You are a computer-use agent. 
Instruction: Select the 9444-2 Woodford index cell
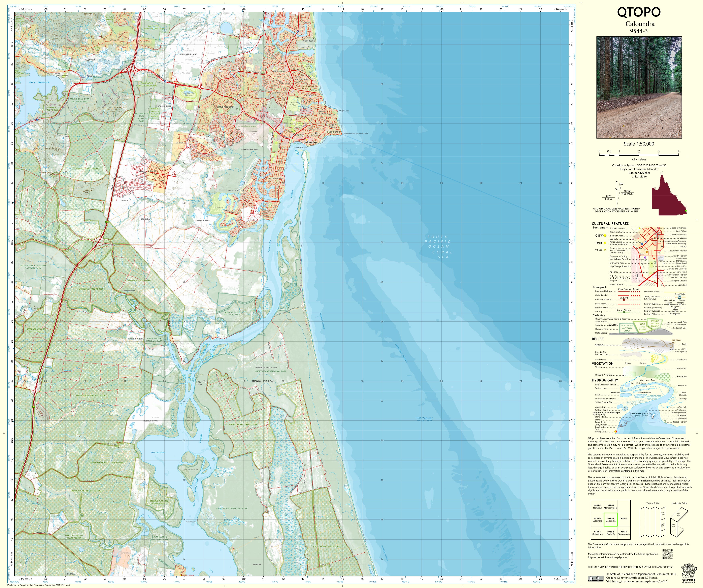(x=597, y=520)
